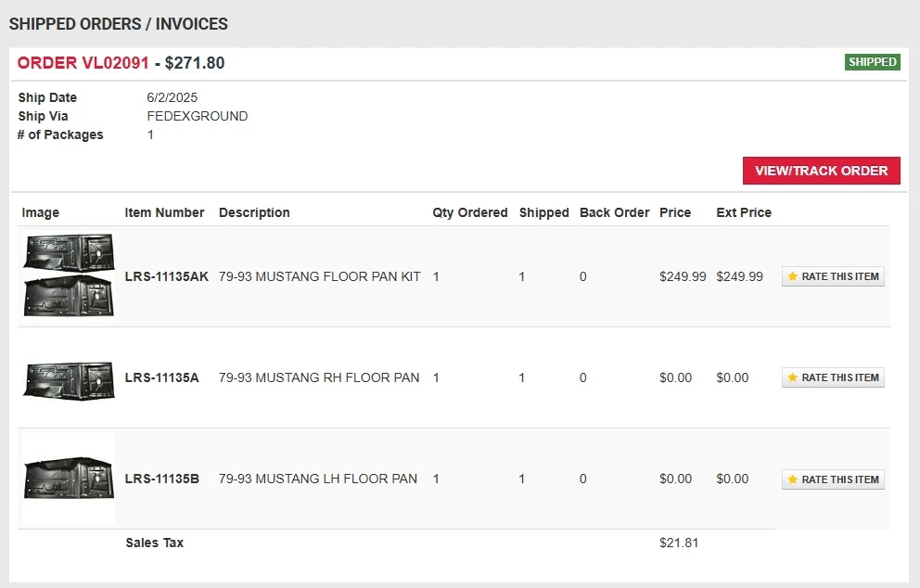Open order VL02091 link

[83, 63]
